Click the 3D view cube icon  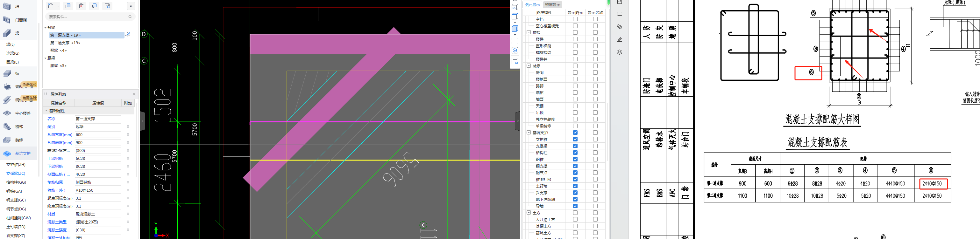(x=515, y=6)
